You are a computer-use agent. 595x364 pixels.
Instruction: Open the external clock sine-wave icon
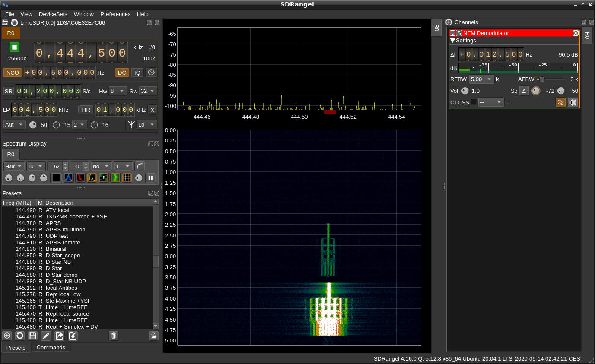point(151,73)
